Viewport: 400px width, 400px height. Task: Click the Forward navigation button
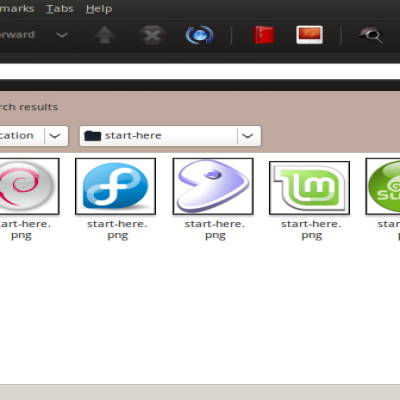(17, 35)
